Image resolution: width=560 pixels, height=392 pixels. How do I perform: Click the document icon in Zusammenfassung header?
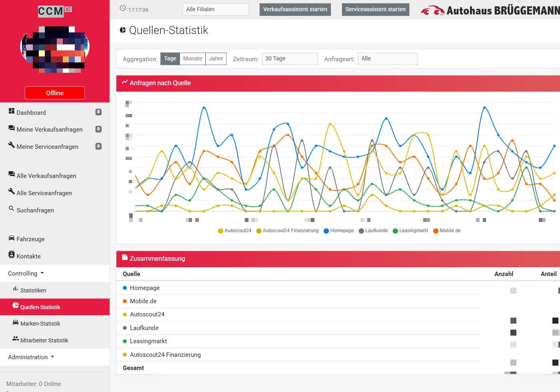[125, 258]
